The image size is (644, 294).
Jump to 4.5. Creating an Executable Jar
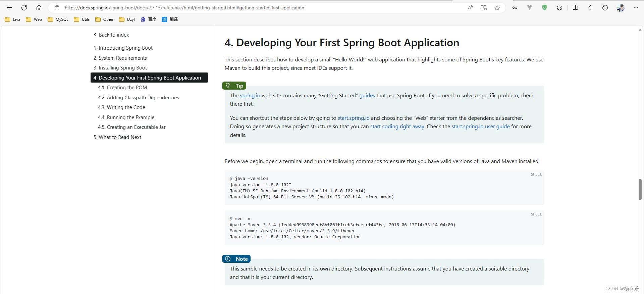coord(132,127)
